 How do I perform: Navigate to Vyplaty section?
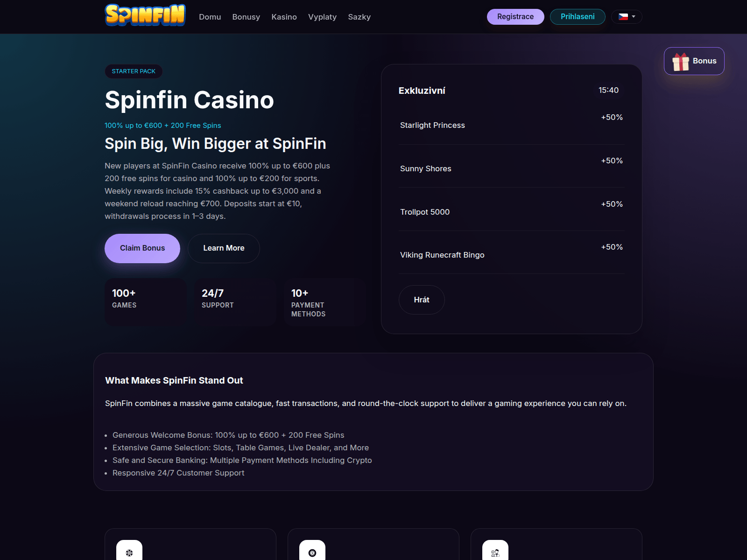pos(322,17)
